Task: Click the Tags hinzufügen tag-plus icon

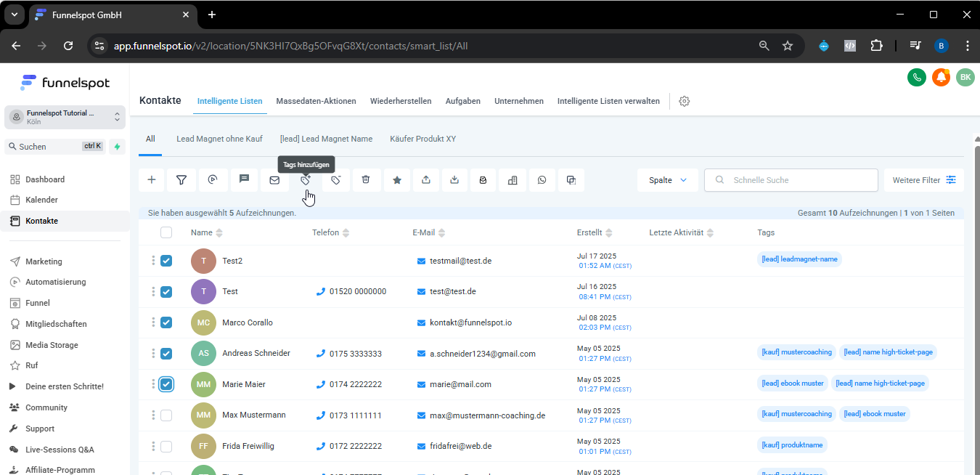Action: tap(306, 180)
